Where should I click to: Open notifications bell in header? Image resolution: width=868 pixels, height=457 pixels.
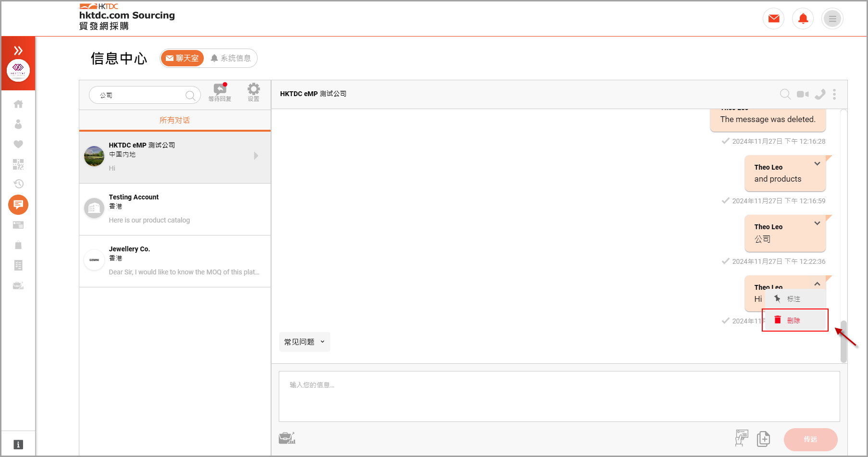click(803, 19)
